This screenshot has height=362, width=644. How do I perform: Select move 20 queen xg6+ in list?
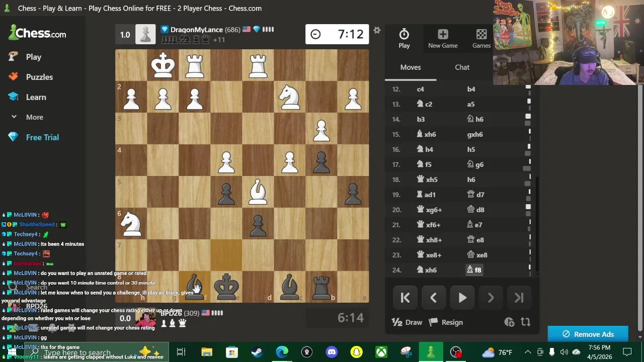[x=429, y=210]
